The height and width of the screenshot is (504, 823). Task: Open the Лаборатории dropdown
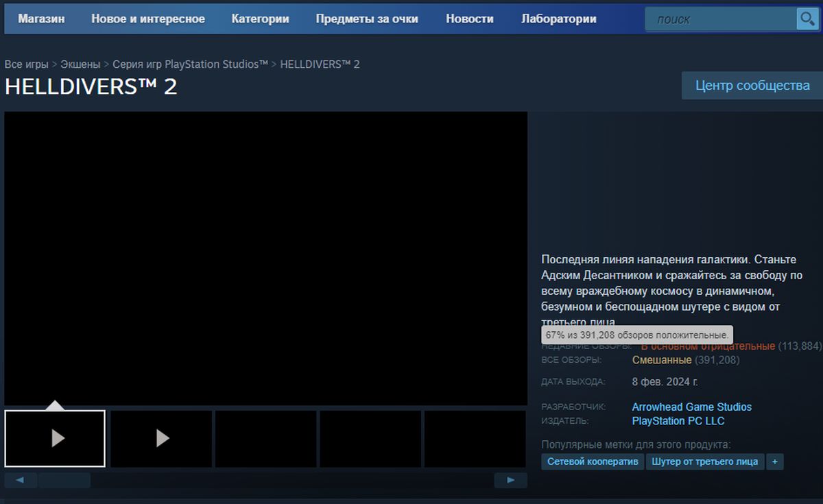pos(559,19)
